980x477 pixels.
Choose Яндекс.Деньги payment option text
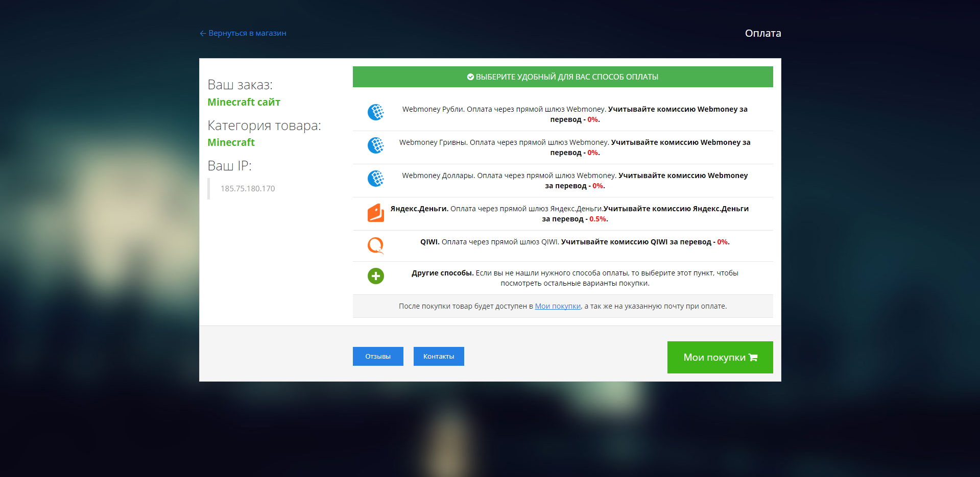(569, 214)
